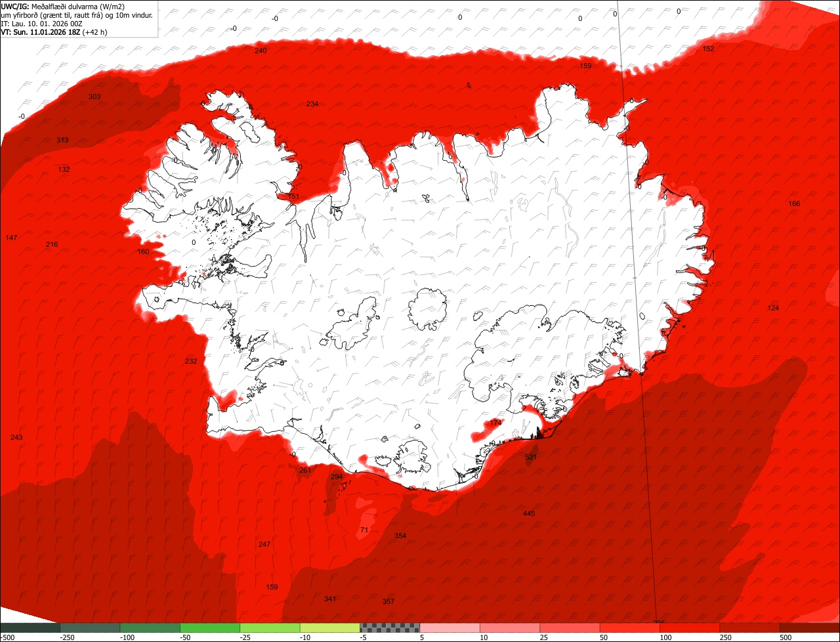Click the '-500' legend scale label
Screen dimensions: 840x642
pos(7,637)
